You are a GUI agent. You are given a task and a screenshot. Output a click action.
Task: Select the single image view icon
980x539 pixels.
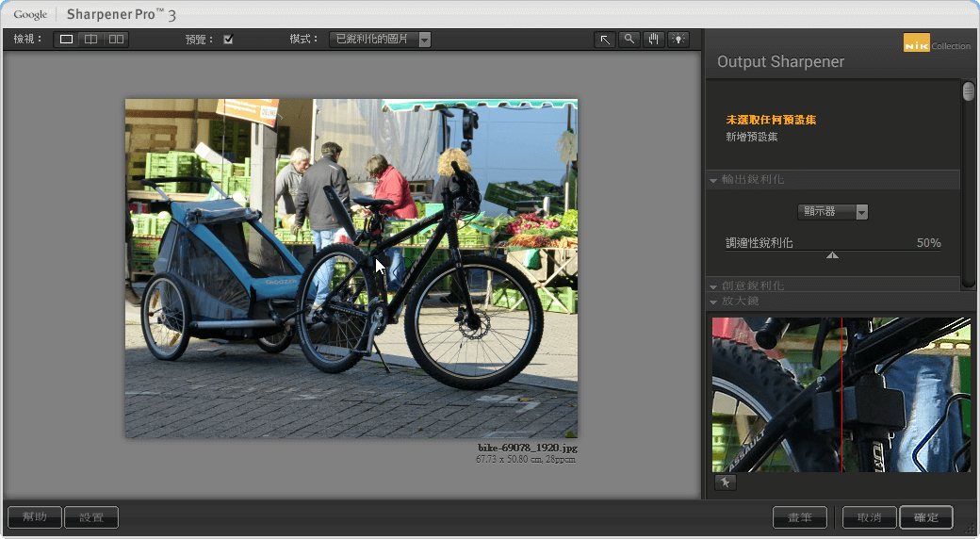pos(67,40)
